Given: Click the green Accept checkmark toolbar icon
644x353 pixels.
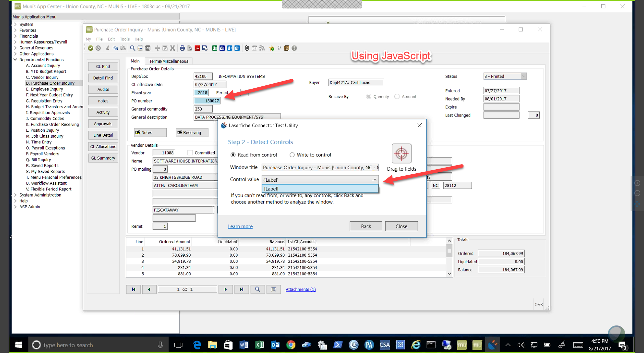Looking at the screenshot, I should pos(91,48).
